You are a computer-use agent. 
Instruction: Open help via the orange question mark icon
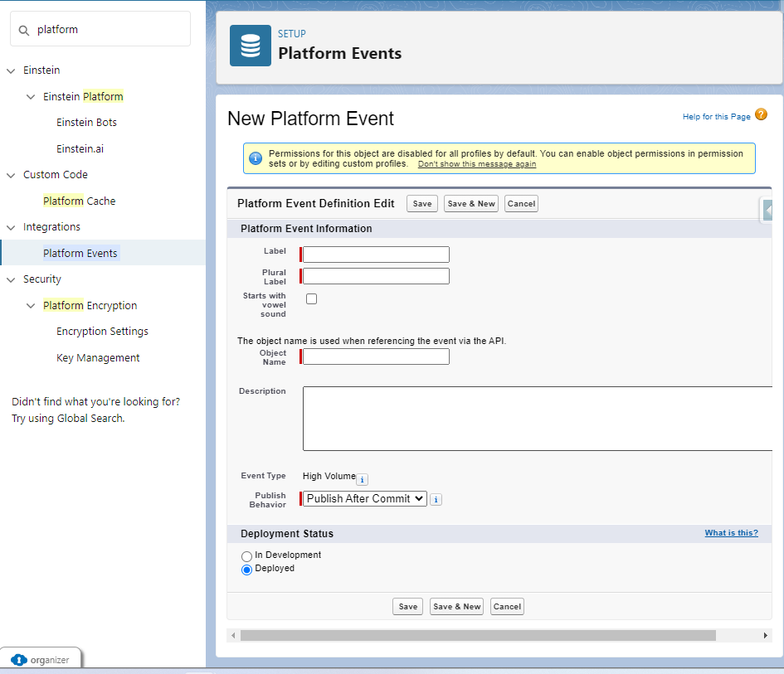pyautogui.click(x=760, y=116)
